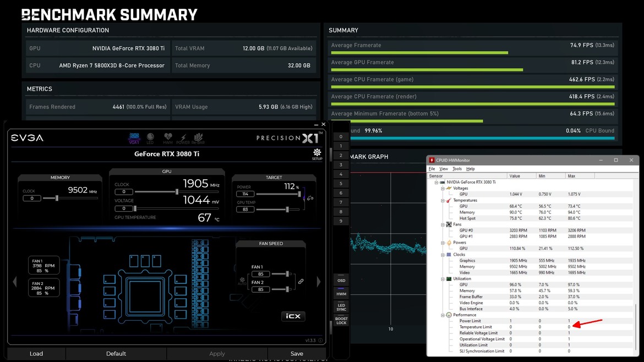This screenshot has width=644, height=362.
Task: Open the Tools menu in HWMonitor
Action: [457, 169]
